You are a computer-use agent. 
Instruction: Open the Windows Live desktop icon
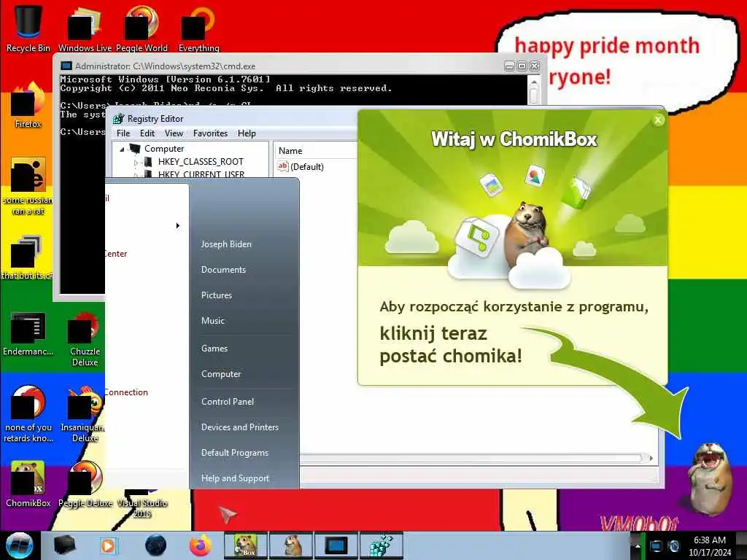click(x=85, y=28)
